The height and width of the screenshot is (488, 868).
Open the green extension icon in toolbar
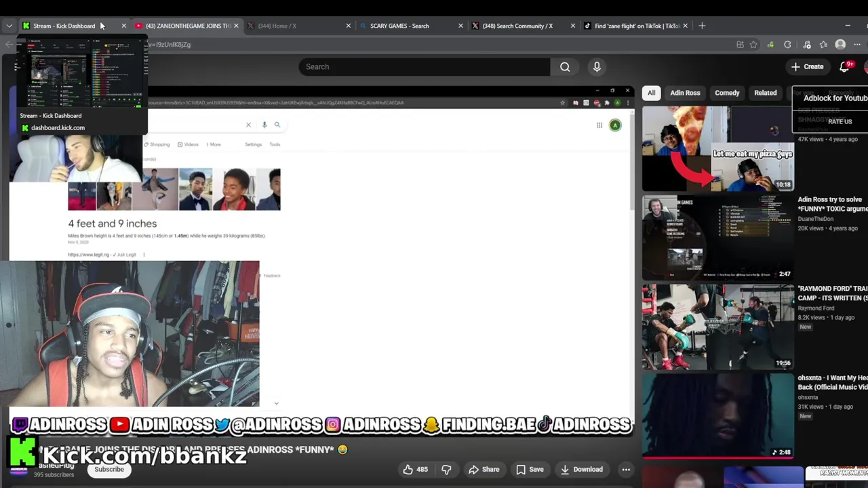pyautogui.click(x=770, y=45)
